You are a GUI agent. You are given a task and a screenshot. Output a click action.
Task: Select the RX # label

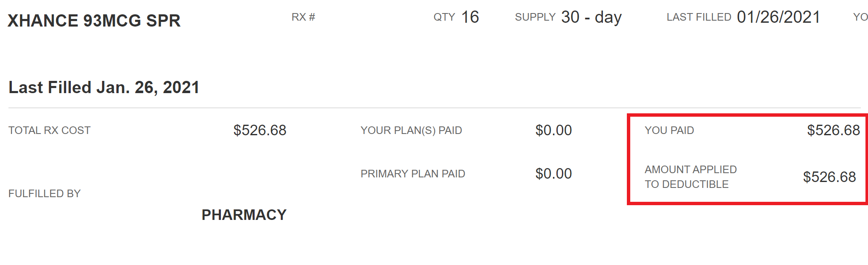(x=304, y=17)
